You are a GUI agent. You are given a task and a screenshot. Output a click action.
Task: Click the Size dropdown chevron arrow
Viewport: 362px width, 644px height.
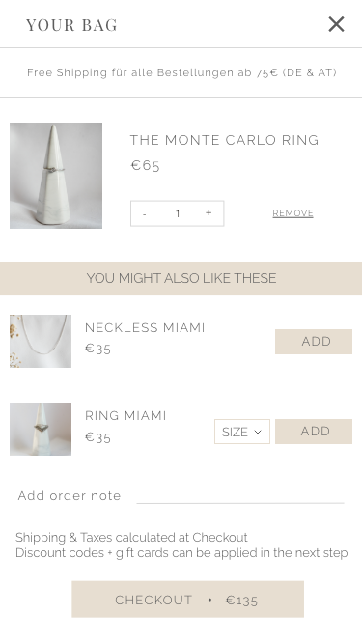pos(258,433)
